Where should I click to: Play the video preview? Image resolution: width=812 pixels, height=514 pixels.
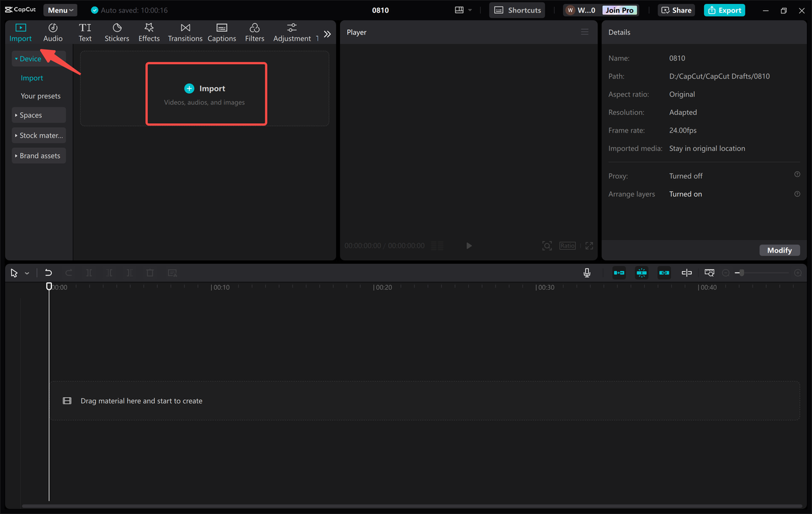[x=469, y=246]
